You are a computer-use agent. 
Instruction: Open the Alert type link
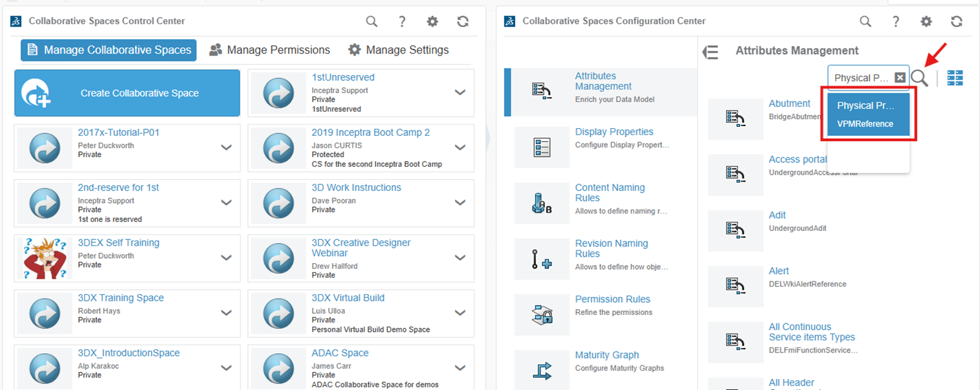tap(779, 271)
